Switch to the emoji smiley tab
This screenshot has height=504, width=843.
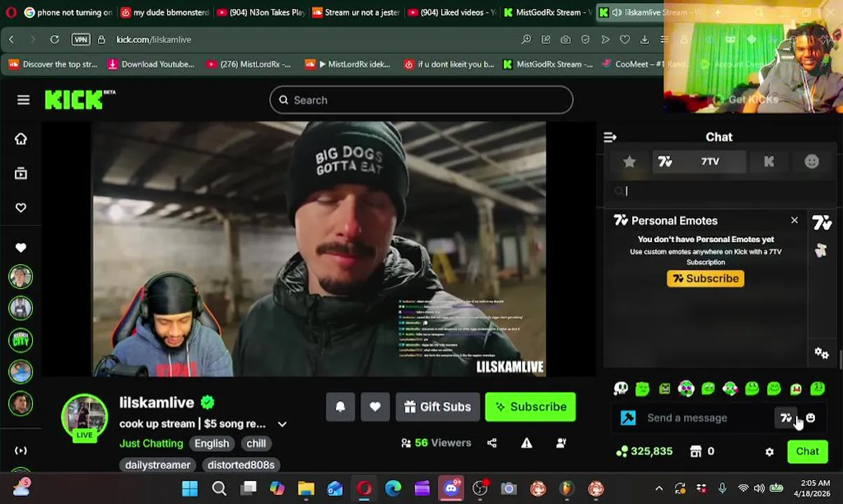811,162
